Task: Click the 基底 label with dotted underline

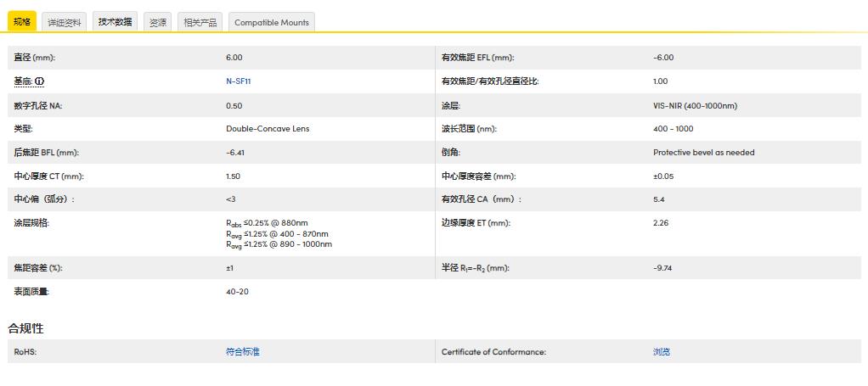Action: [x=23, y=81]
